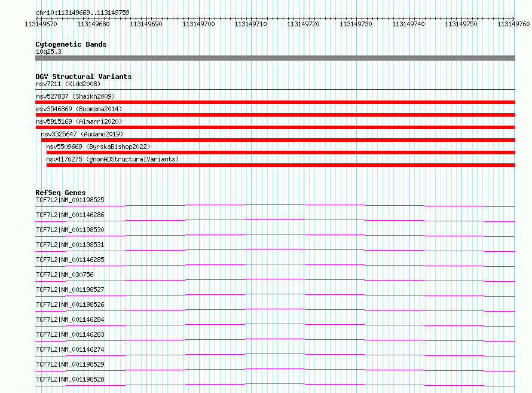The height and width of the screenshot is (393, 532).
Task: Click ruler position 113149750
Action: [x=461, y=24]
